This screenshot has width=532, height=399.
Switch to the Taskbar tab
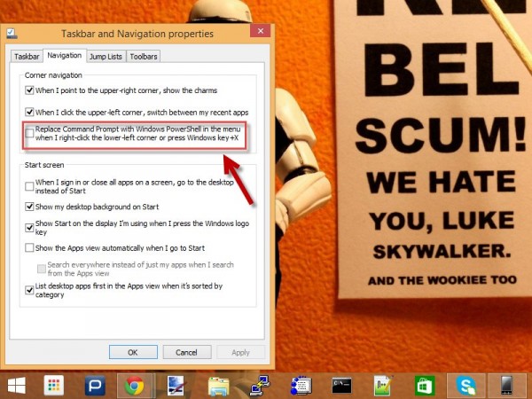(x=27, y=57)
